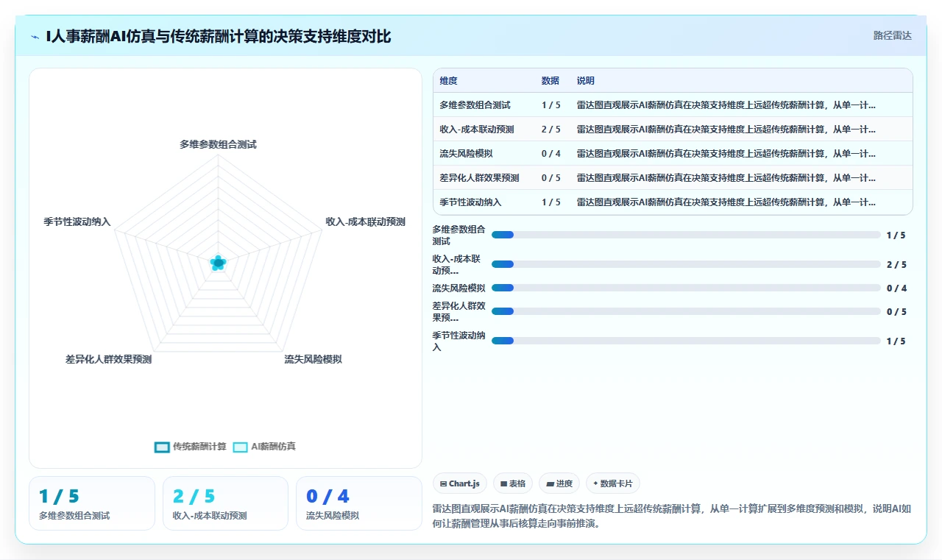Click the 路径雷达 label in the header
This screenshot has height=560, width=942.
[892, 35]
